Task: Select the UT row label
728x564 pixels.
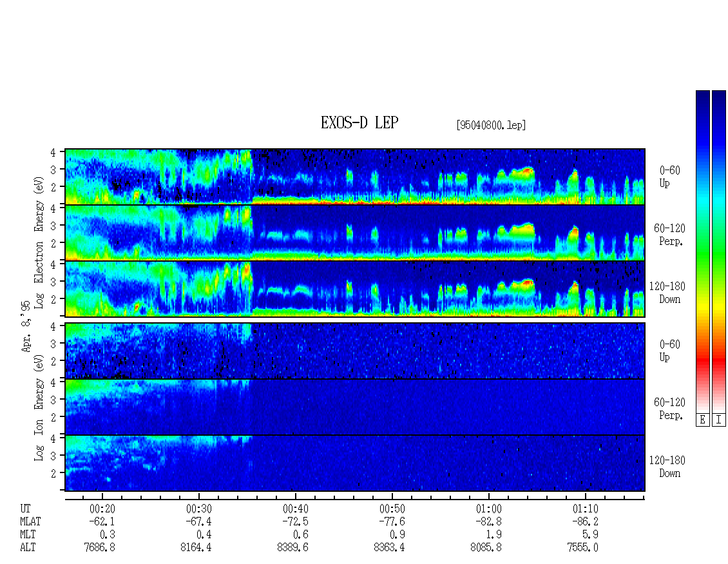Action: (x=26, y=509)
